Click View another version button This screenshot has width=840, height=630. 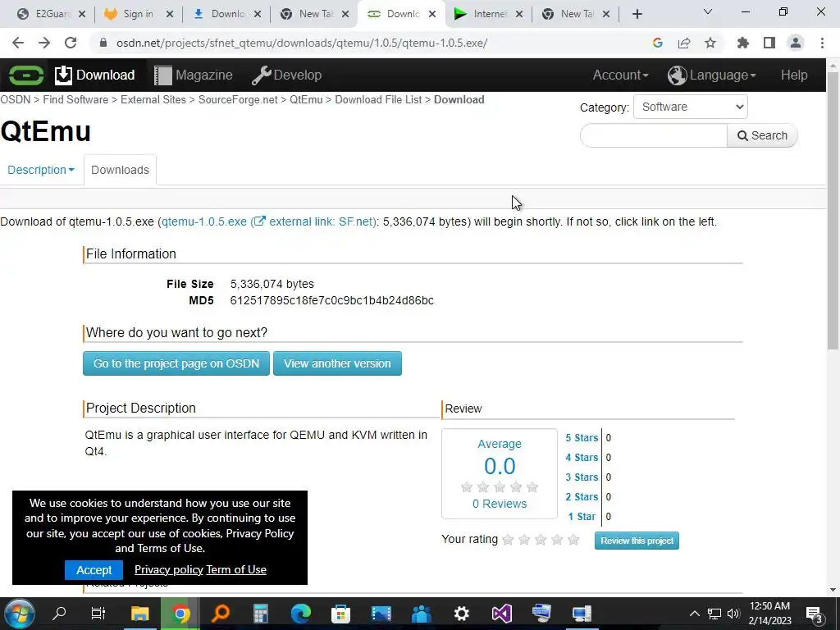pyautogui.click(x=337, y=363)
